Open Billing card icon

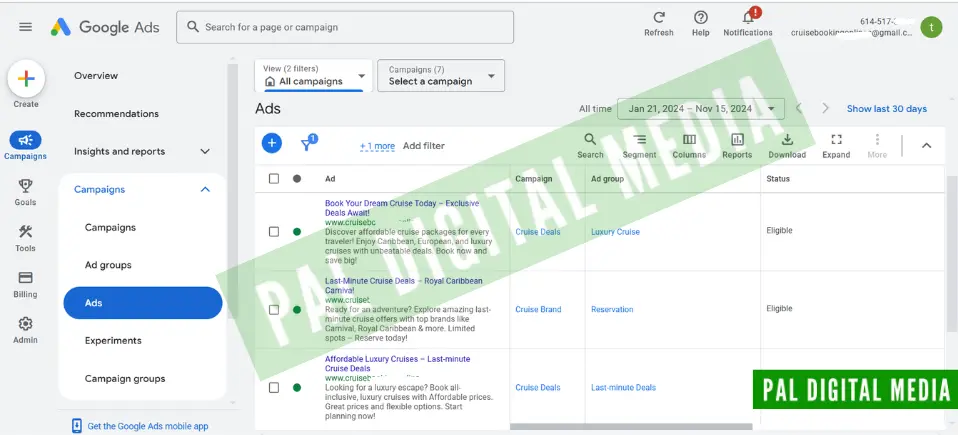click(x=25, y=278)
